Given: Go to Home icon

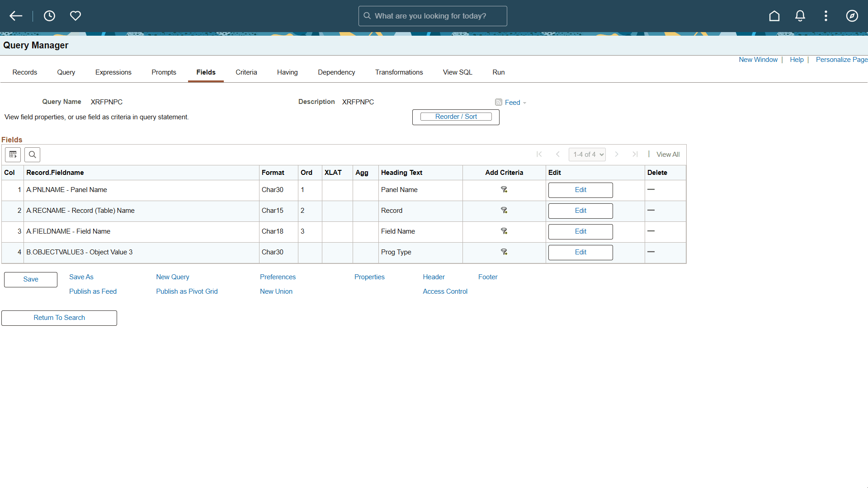Looking at the screenshot, I should pos(774,16).
